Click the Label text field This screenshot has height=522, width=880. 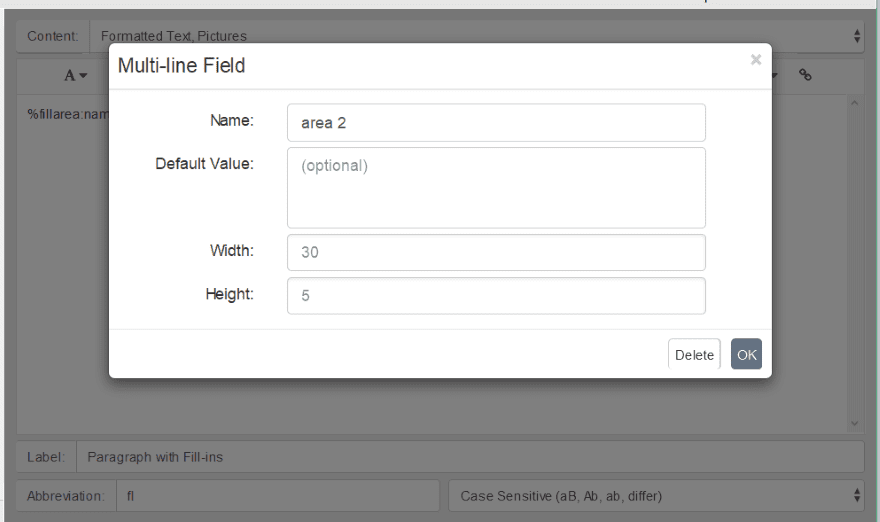pyautogui.click(x=470, y=457)
